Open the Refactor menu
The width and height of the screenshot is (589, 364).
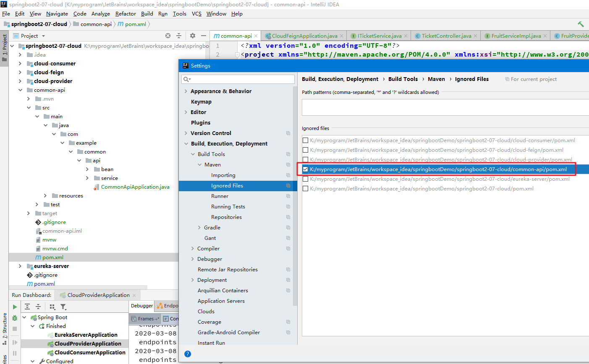[126, 13]
